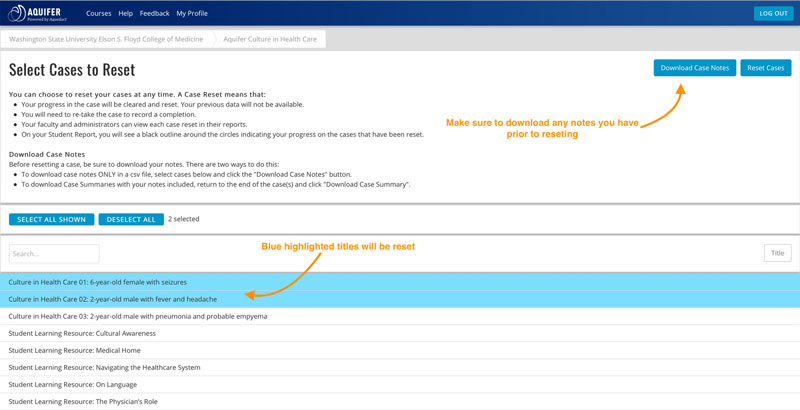Open Aquifer Culture in Health Care breadcrumb

coord(269,39)
